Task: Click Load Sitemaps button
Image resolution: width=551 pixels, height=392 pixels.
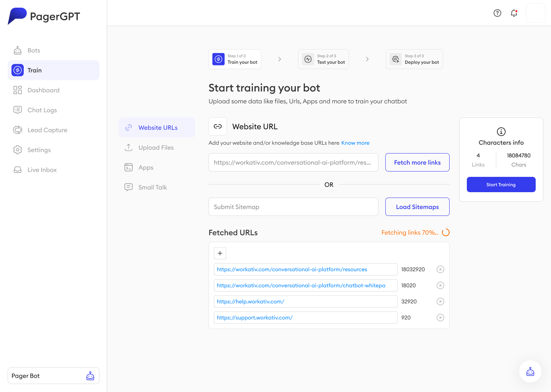Action: [417, 207]
